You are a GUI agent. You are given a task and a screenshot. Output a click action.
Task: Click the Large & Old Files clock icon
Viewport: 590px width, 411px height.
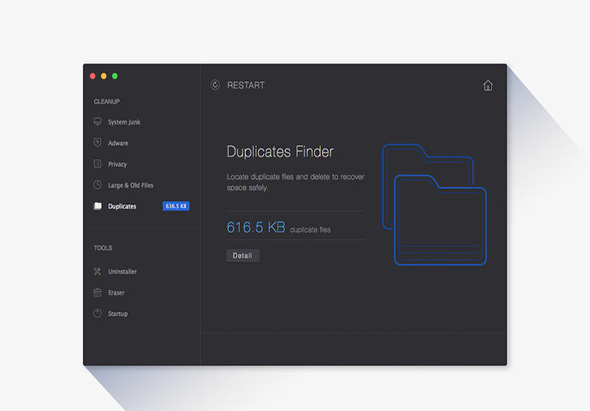click(97, 185)
